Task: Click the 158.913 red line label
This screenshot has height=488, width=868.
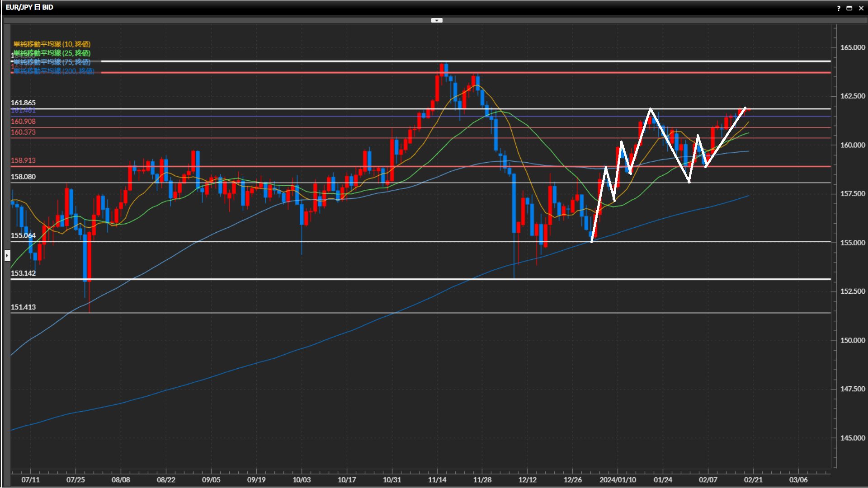Action: click(x=23, y=160)
